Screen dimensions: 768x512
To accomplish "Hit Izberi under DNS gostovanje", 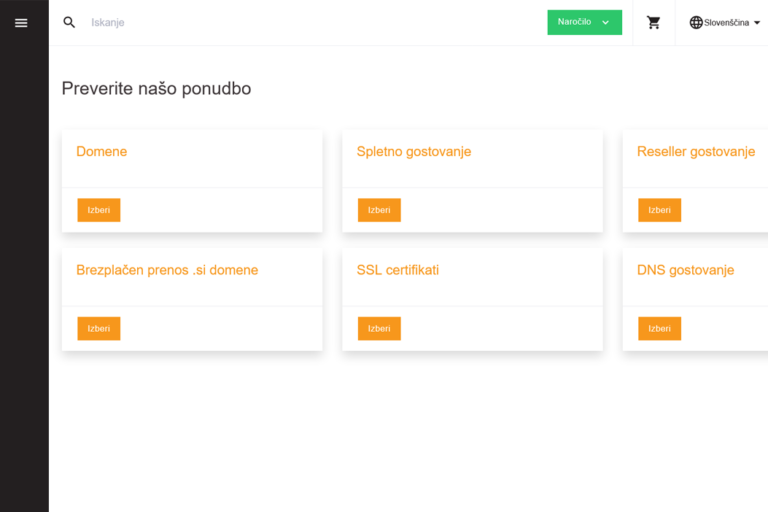I will pos(659,328).
